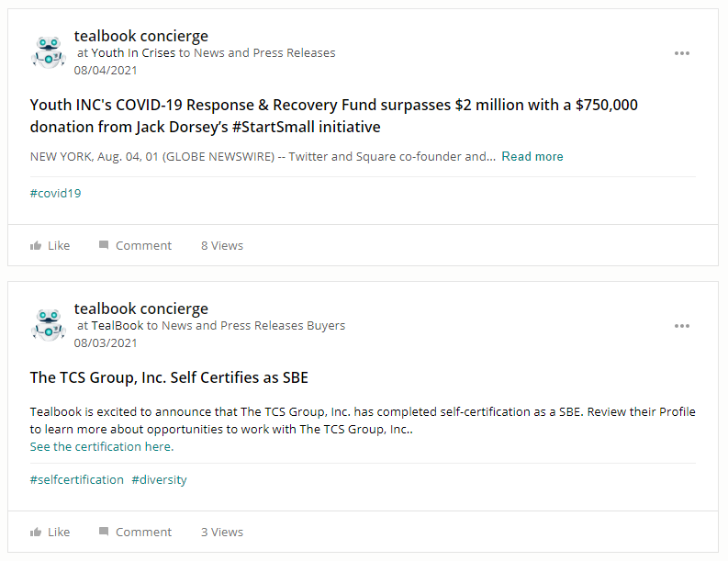The image size is (728, 561).
Task: Click the tealbook concierge robot avatar on the Youth INC post
Action: pyautogui.click(x=48, y=52)
